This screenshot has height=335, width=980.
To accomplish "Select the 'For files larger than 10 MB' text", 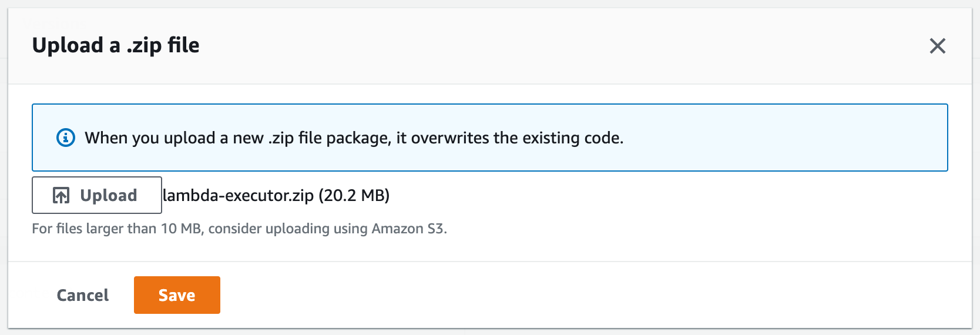I will pos(118,229).
